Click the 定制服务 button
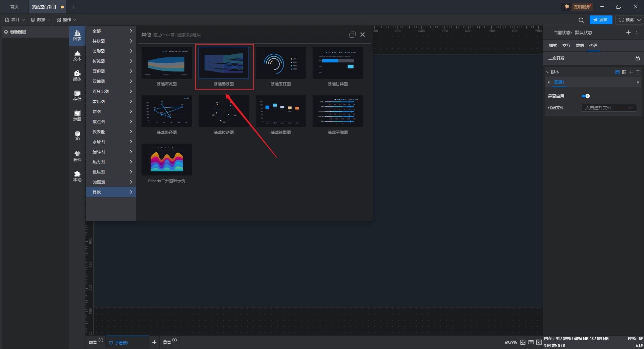Viewport: 644px width, 349px height. pyautogui.click(x=578, y=7)
